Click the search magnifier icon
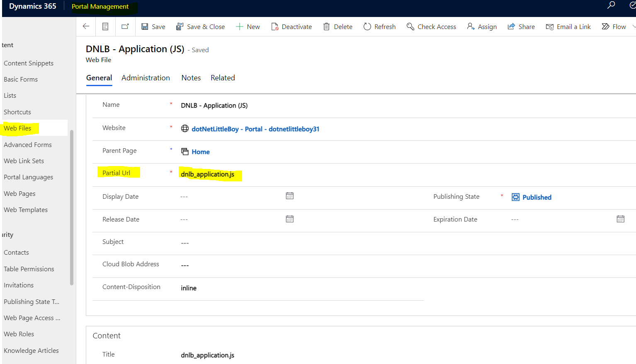This screenshot has height=364, width=636. pyautogui.click(x=611, y=5)
